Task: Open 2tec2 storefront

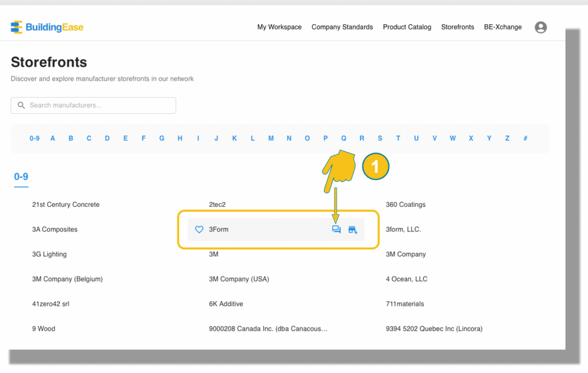Action: tap(217, 205)
